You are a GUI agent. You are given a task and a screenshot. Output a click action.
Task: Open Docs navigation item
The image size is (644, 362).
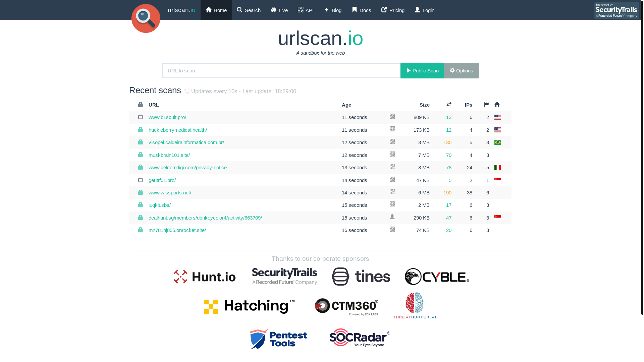(x=361, y=10)
